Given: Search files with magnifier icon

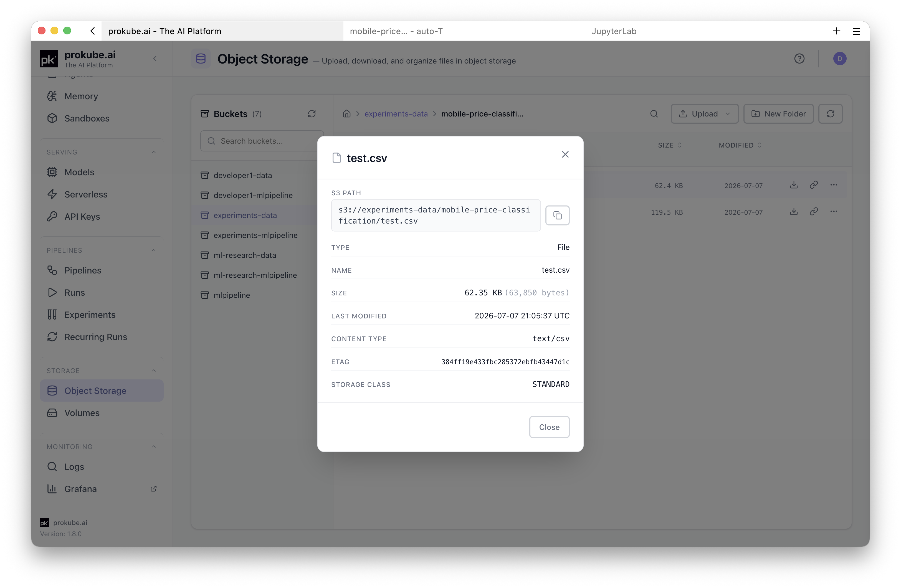Looking at the screenshot, I should pos(654,114).
